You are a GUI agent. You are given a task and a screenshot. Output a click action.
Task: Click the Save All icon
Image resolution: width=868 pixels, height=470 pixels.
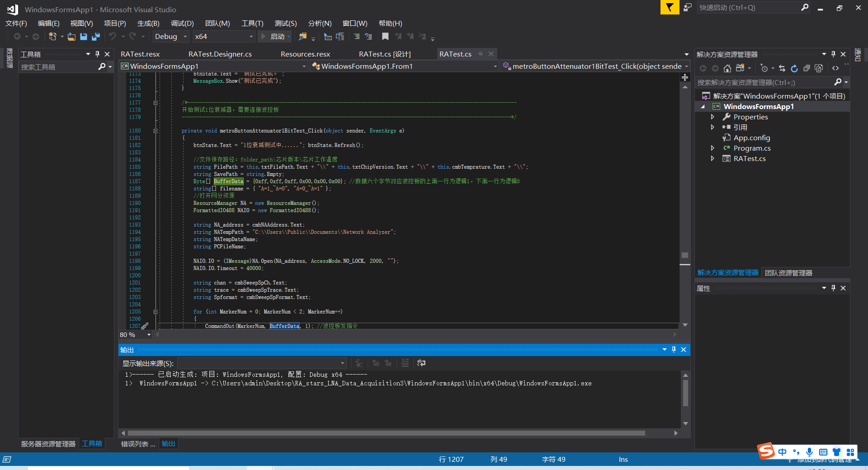[x=96, y=37]
